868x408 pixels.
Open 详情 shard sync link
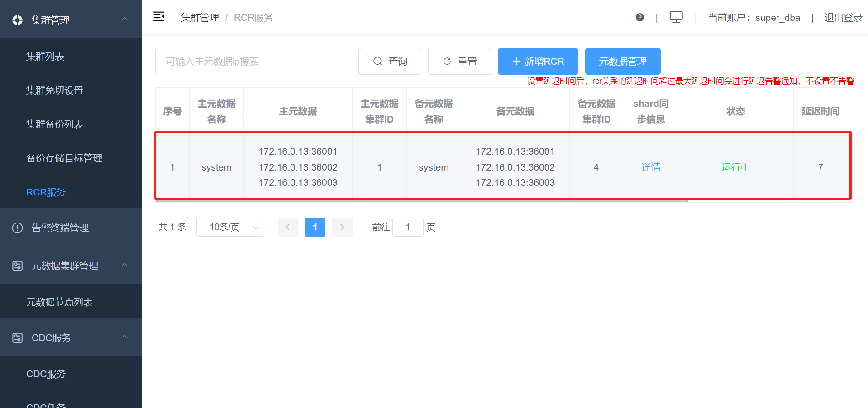click(x=651, y=167)
